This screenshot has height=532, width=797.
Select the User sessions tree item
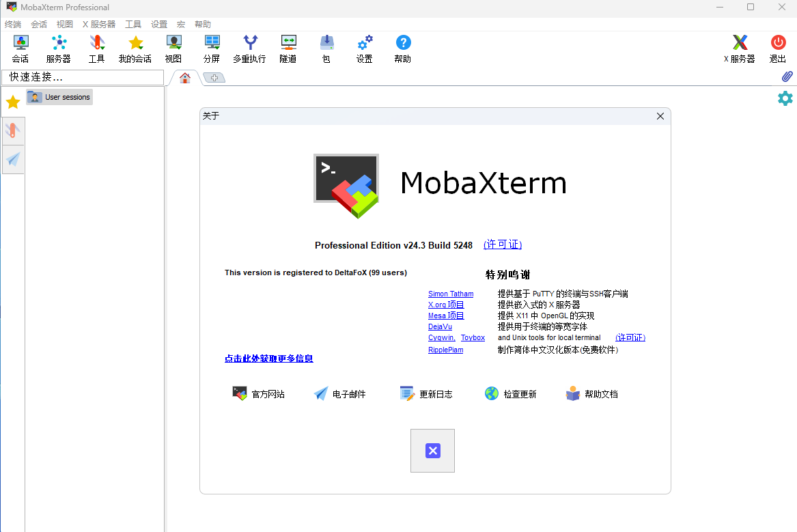click(59, 97)
